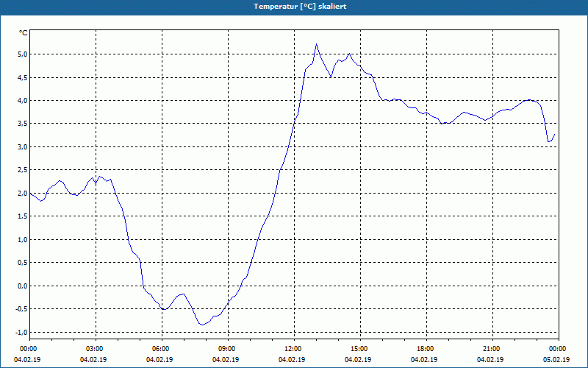Select the "2,5" y-axis value
588x368 pixels.
(x=23, y=170)
